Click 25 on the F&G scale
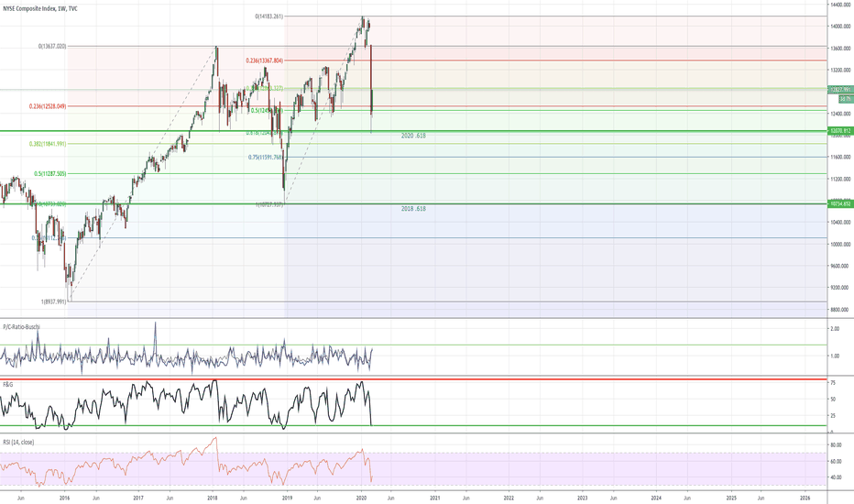The width and height of the screenshot is (854, 504). pos(833,416)
